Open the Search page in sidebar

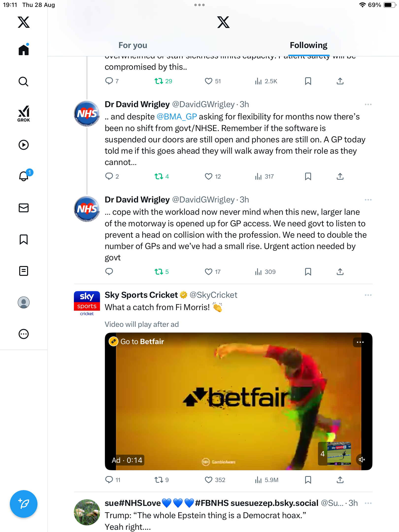(x=24, y=82)
